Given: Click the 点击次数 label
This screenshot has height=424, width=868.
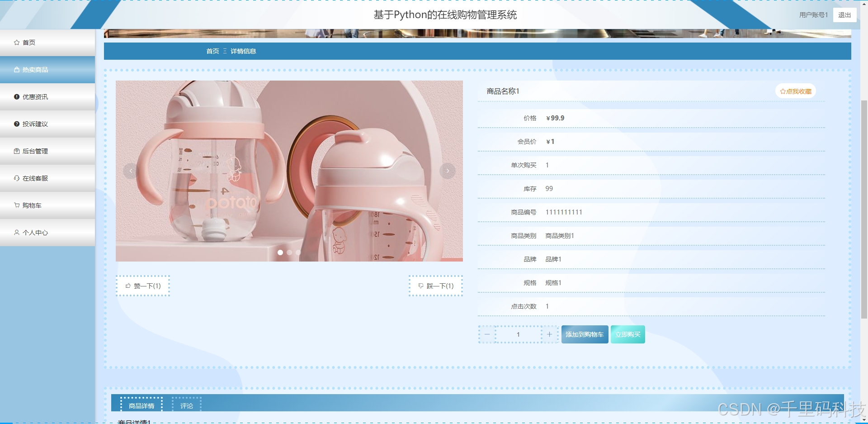Looking at the screenshot, I should coord(524,306).
